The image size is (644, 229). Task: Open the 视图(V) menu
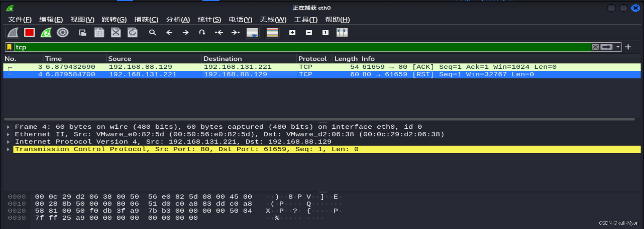[x=83, y=19]
